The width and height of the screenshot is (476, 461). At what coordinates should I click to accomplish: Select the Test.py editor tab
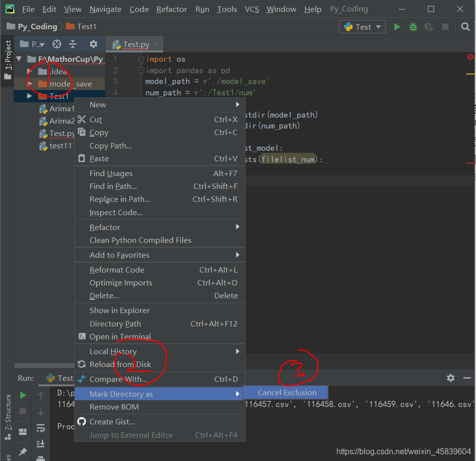coord(135,45)
